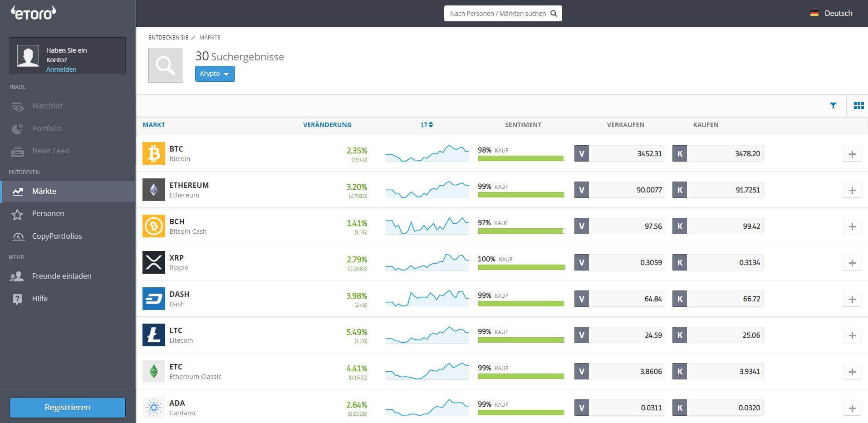Click XRP buy button 0.3134

(718, 262)
